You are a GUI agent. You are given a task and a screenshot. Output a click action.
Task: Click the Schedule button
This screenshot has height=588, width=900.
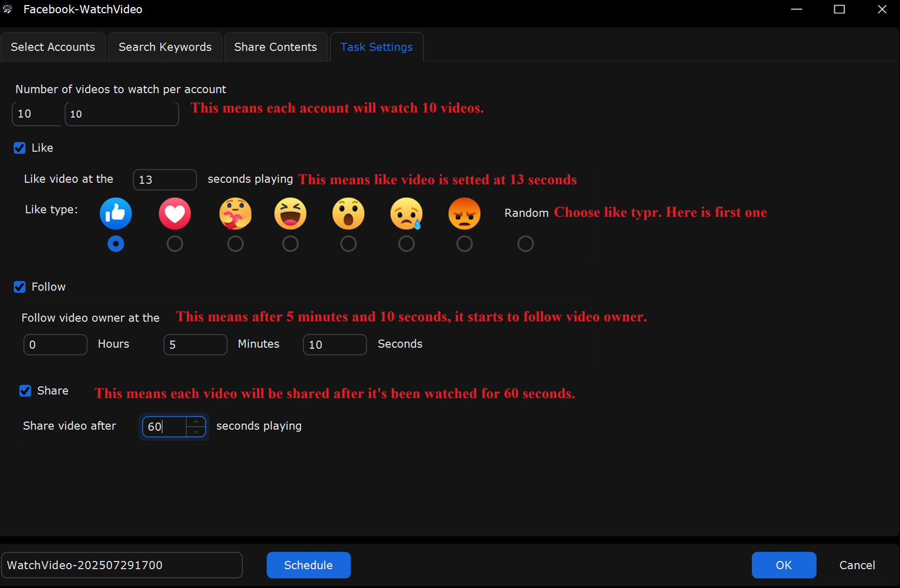tap(308, 565)
